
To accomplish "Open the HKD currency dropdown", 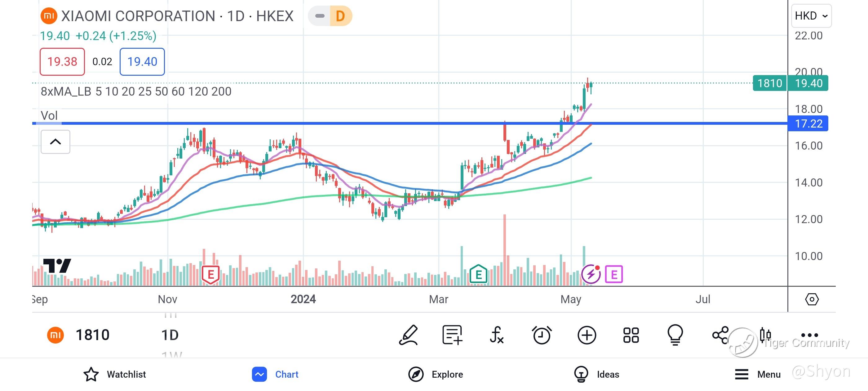I will [x=811, y=16].
